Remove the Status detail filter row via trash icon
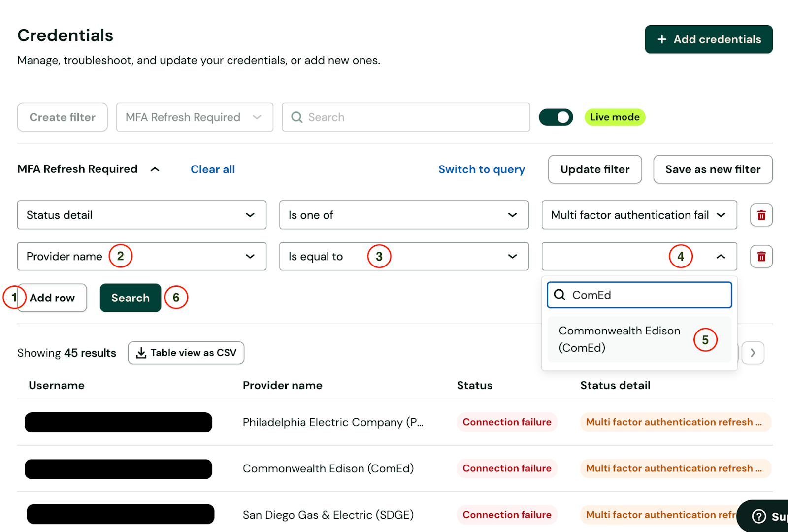Image resolution: width=788 pixels, height=532 pixels. tap(761, 215)
